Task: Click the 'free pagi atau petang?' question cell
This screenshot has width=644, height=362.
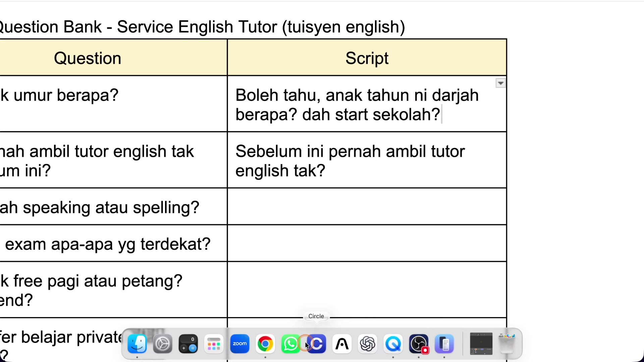Action: (x=113, y=290)
